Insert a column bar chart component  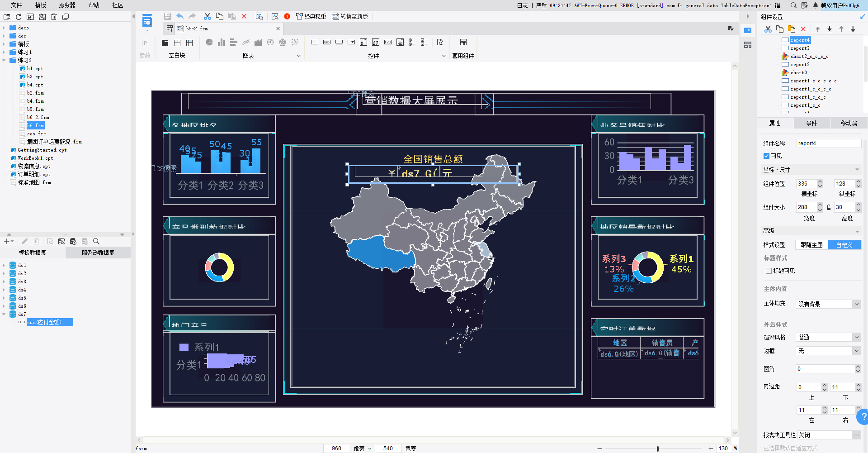222,42
